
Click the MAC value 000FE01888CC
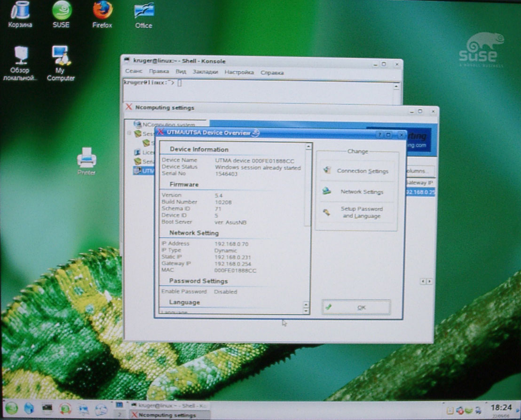point(235,270)
